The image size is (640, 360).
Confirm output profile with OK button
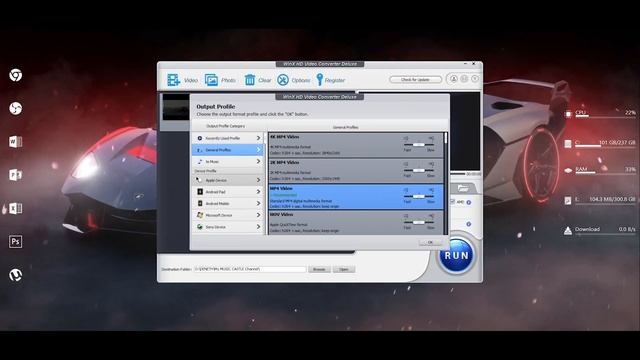tap(430, 242)
